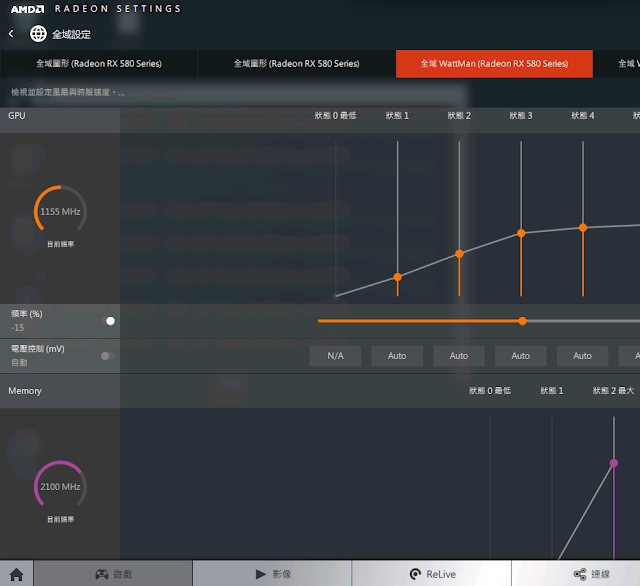Click the GPU section header
The image size is (640, 586).
[17, 116]
